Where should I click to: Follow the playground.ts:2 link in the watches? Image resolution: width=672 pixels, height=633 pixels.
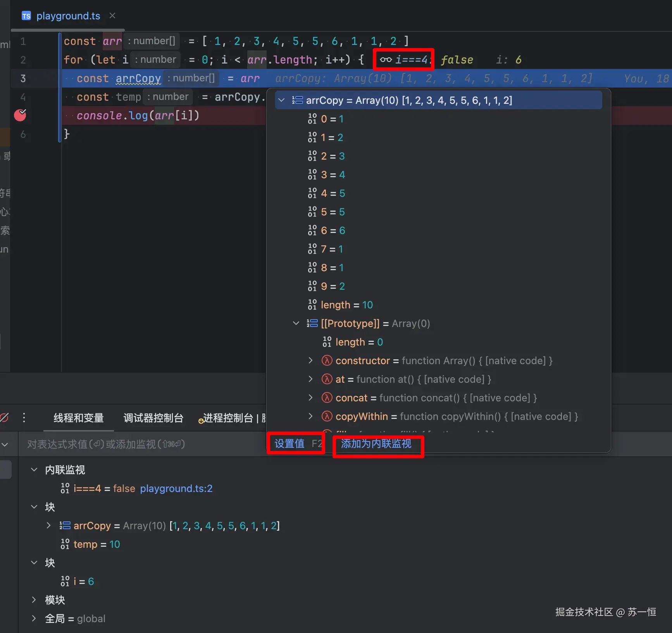click(x=176, y=489)
